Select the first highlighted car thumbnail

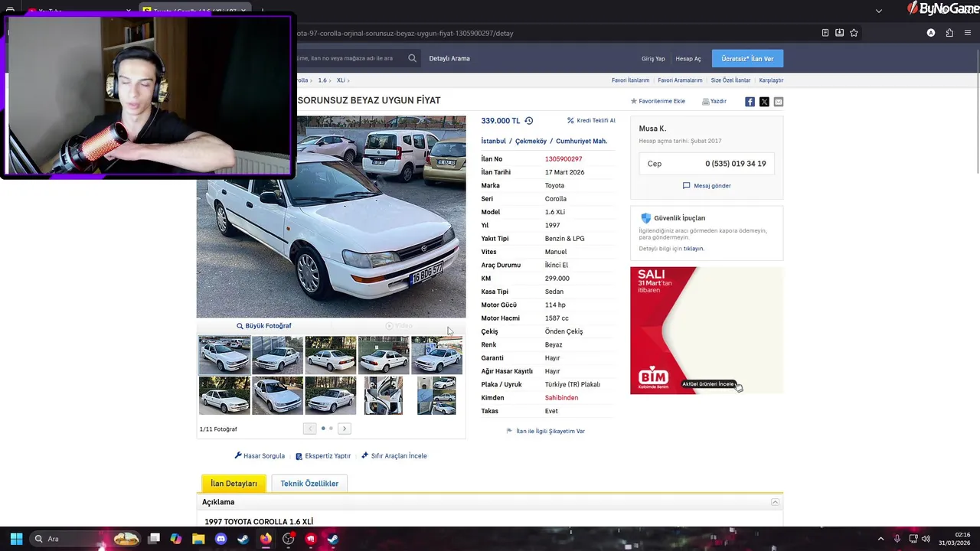click(x=224, y=355)
